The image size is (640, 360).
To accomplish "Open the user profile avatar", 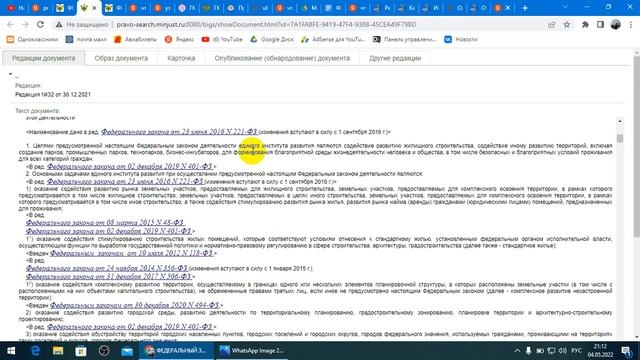I will 616,24.
